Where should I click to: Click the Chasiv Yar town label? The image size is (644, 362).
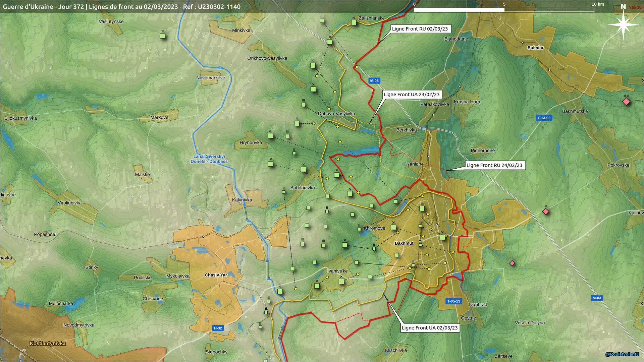coord(216,275)
